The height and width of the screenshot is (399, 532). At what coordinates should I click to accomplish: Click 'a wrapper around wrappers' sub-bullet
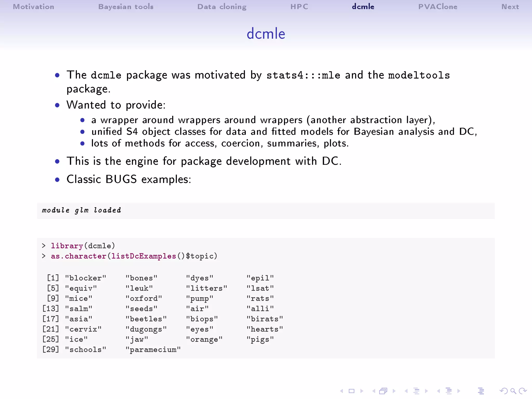point(263,120)
